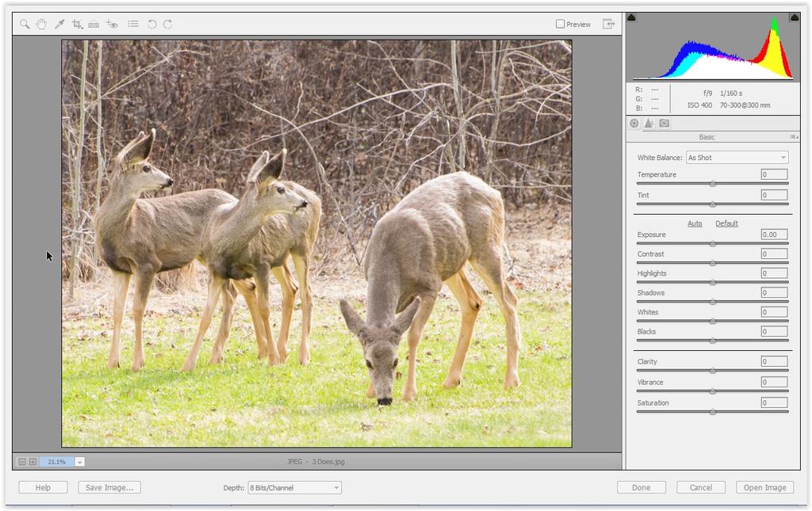812x511 pixels.
Task: Toggle highlight clipping warning in histogram
Action: pos(794,17)
